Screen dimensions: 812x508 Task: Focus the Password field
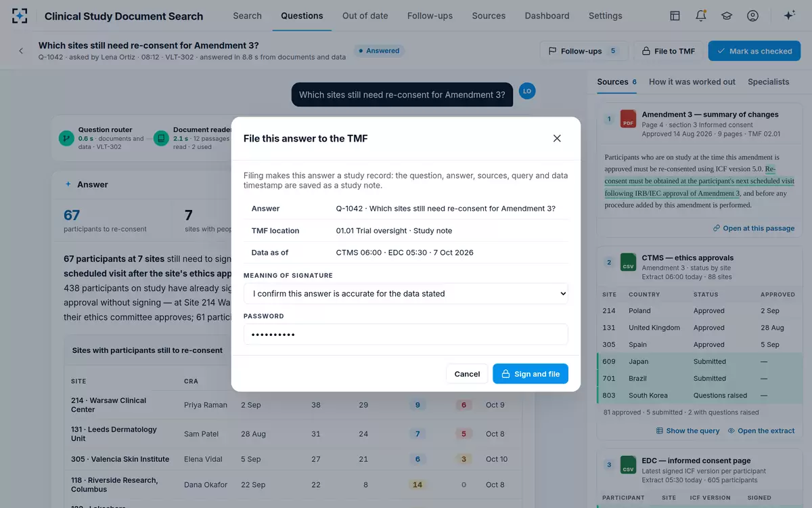(x=406, y=335)
